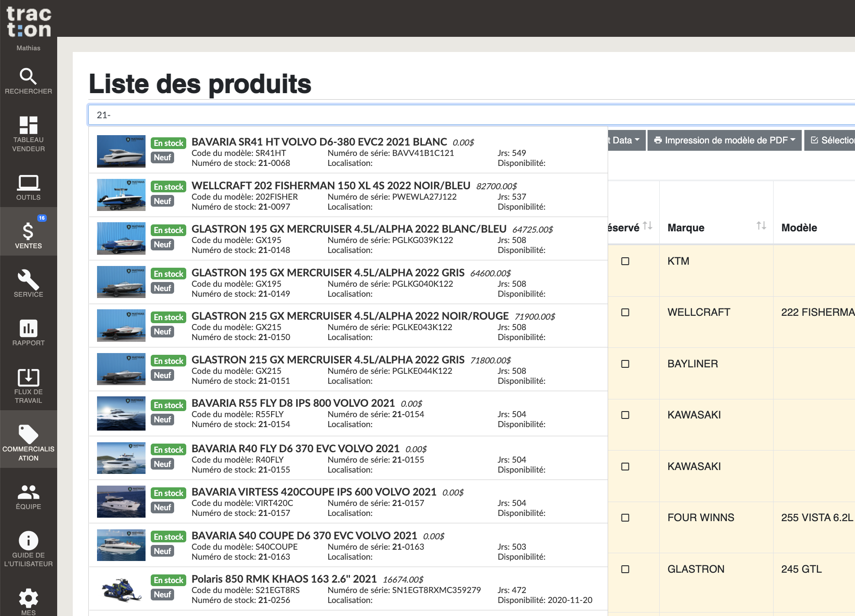Click the Wellcraft 202 Fisherman thumbnail
This screenshot has width=855, height=616.
pyautogui.click(x=121, y=195)
